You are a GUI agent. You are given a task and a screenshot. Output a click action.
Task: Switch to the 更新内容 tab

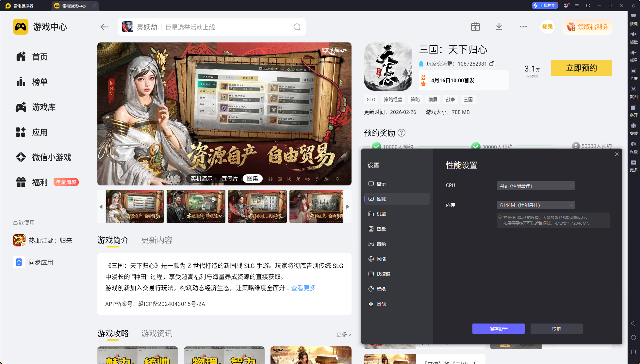click(156, 240)
